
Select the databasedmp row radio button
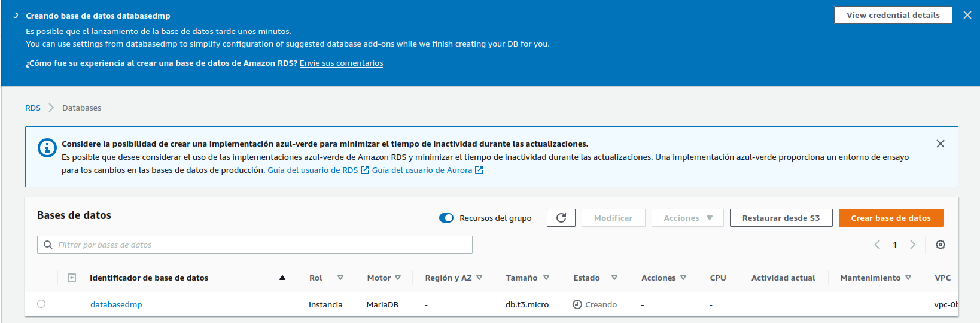[41, 304]
